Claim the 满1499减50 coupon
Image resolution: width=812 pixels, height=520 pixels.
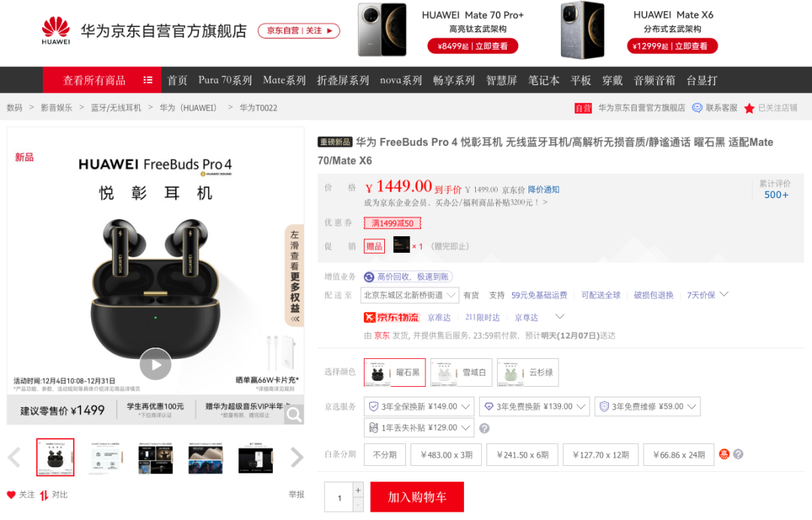coord(392,224)
